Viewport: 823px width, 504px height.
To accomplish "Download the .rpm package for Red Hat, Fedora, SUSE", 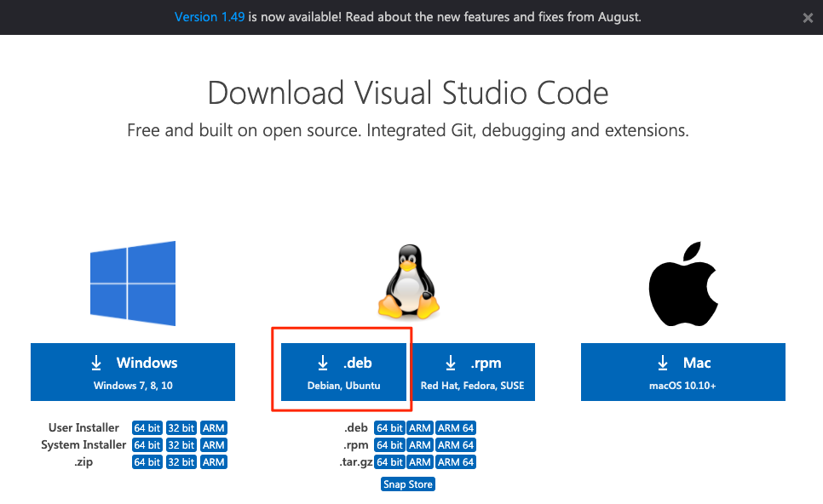I will [472, 372].
